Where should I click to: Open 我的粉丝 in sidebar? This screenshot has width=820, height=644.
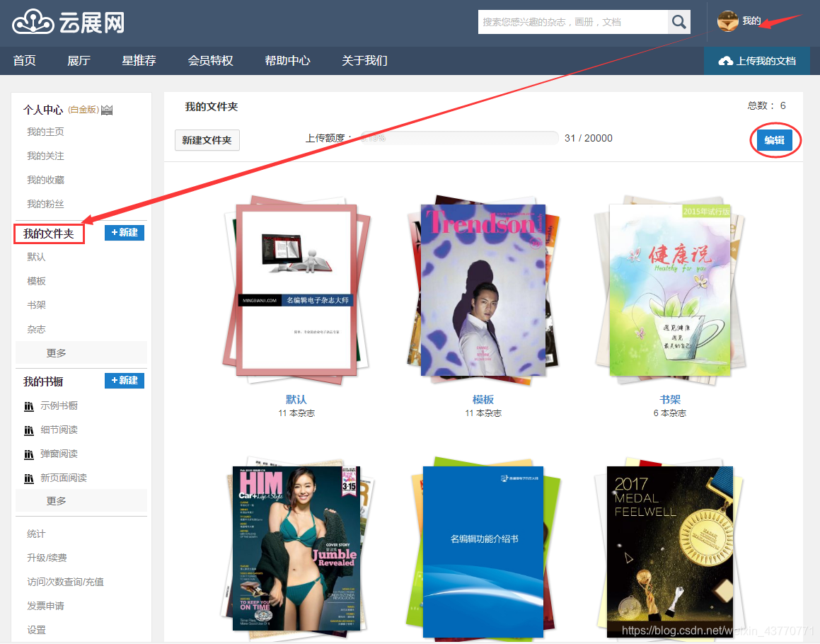pyautogui.click(x=45, y=204)
